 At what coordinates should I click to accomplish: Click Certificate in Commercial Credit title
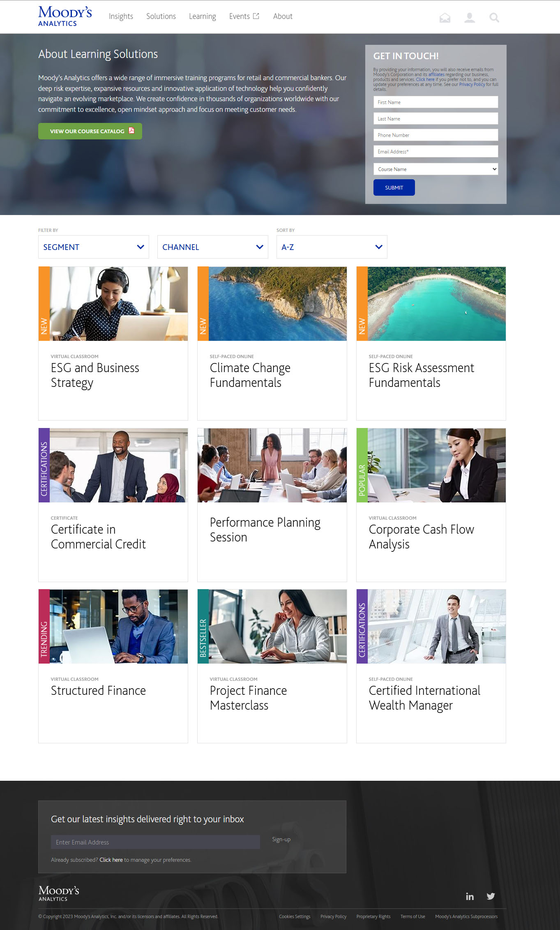click(x=98, y=537)
